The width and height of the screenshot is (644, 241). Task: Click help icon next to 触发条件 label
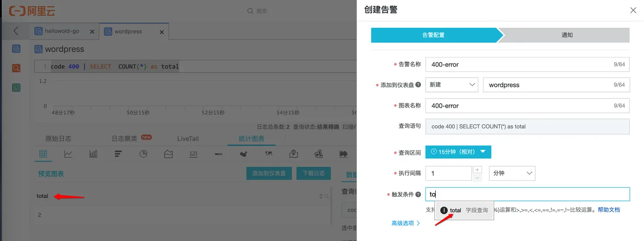coord(418,195)
